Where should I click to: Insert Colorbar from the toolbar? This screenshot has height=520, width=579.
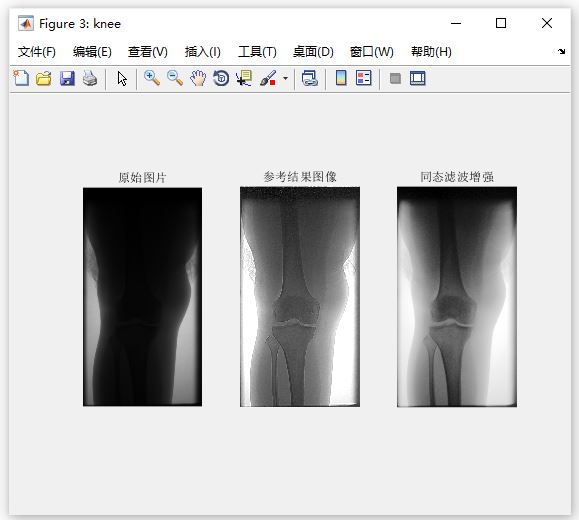pyautogui.click(x=341, y=78)
